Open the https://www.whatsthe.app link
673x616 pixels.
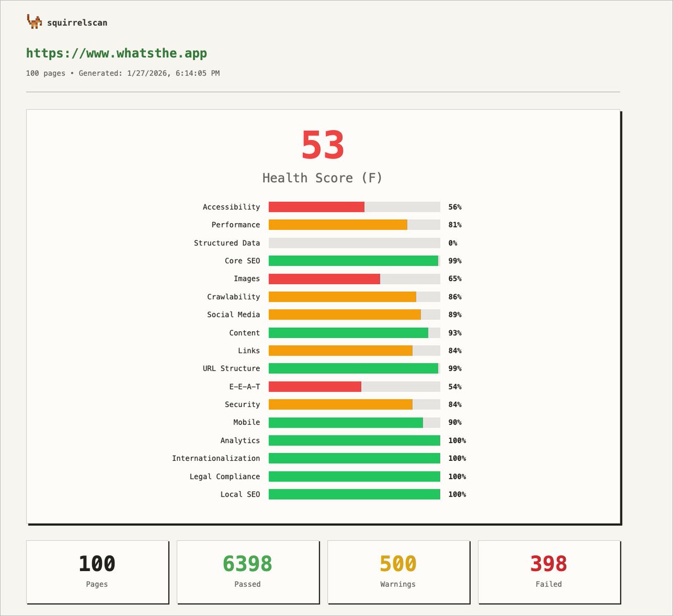tap(117, 53)
